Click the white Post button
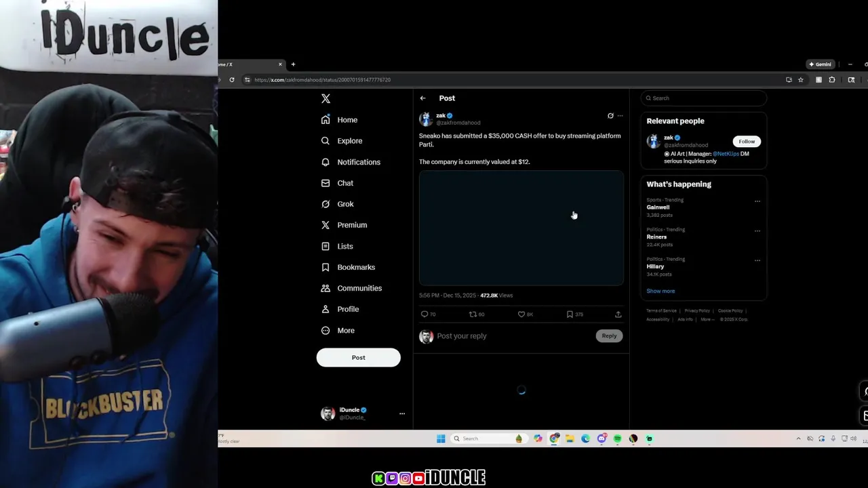The image size is (868, 488). pos(358,357)
